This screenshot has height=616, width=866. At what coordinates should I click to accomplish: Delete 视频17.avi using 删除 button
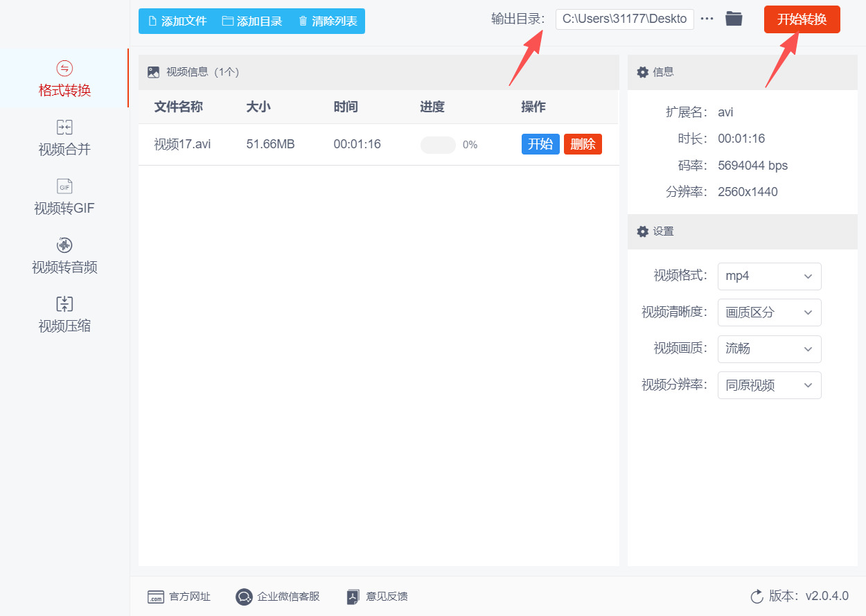[583, 144]
